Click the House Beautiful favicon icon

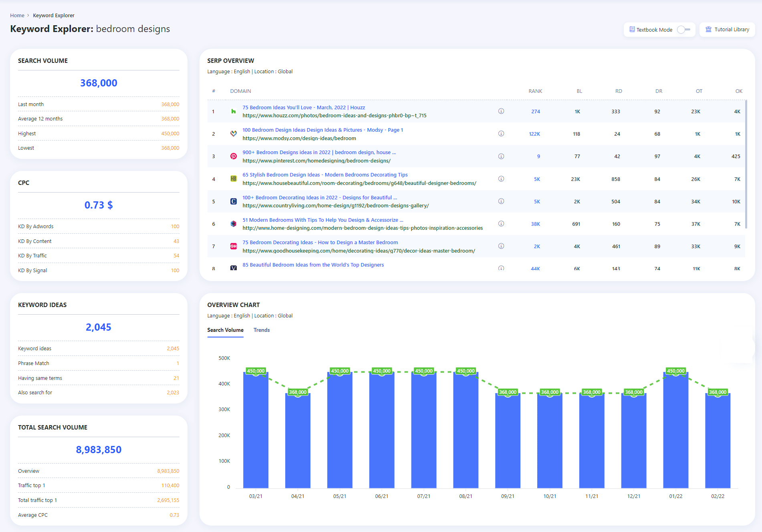tap(234, 179)
